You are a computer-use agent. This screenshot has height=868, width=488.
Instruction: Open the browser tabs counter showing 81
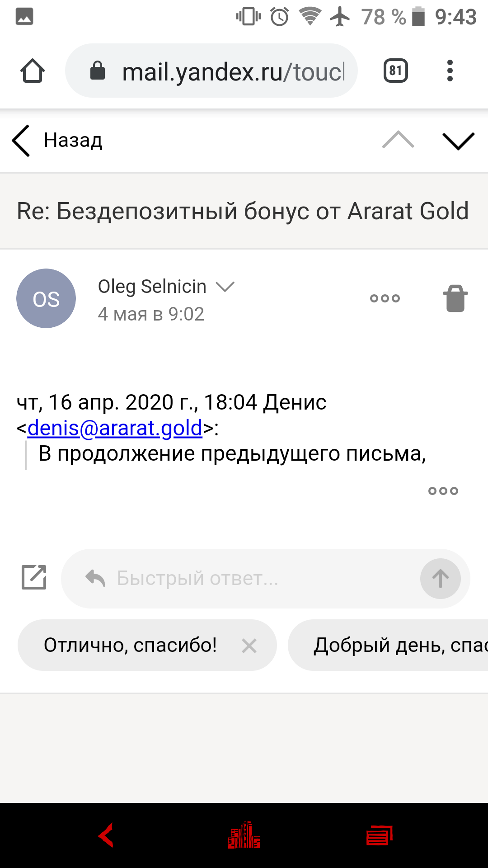click(395, 71)
